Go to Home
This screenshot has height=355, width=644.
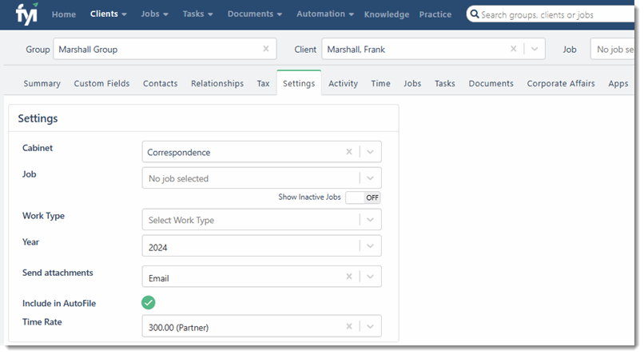[64, 14]
